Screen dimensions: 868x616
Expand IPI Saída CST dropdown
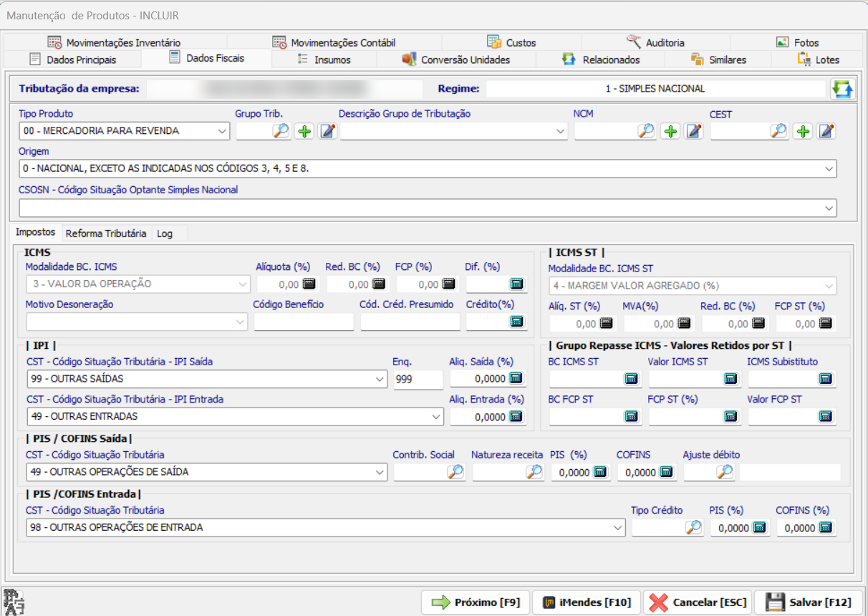pyautogui.click(x=380, y=379)
